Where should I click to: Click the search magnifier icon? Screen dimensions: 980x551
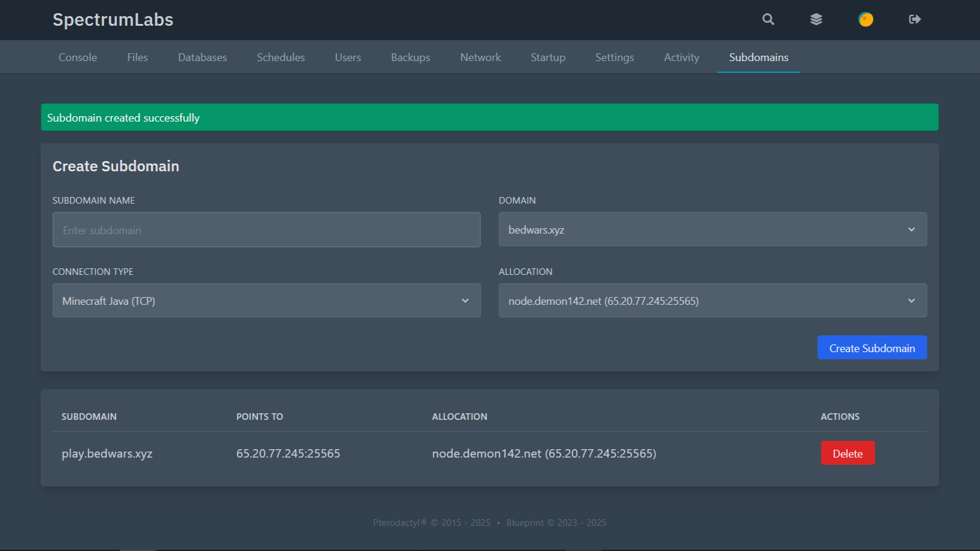768,19
